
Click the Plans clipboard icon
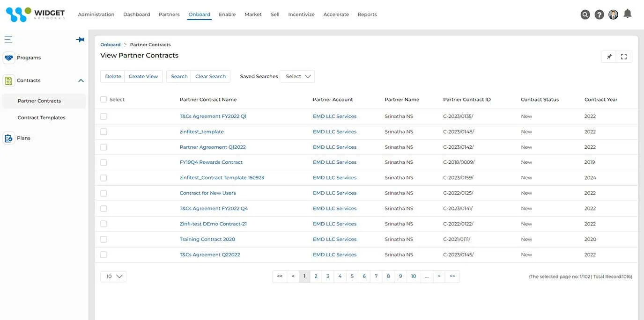click(8, 138)
